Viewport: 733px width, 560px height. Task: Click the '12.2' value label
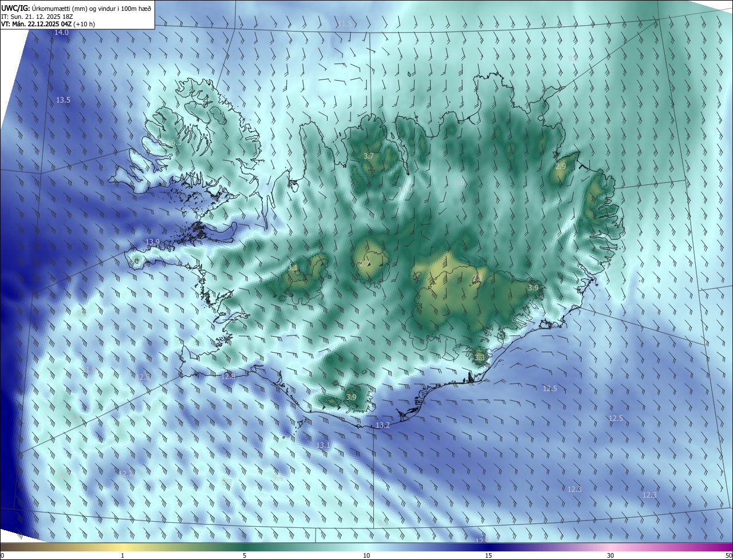[126, 474]
